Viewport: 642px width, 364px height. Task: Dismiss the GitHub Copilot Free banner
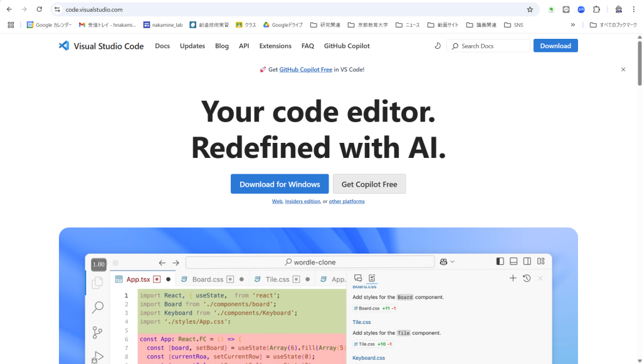coord(623,70)
